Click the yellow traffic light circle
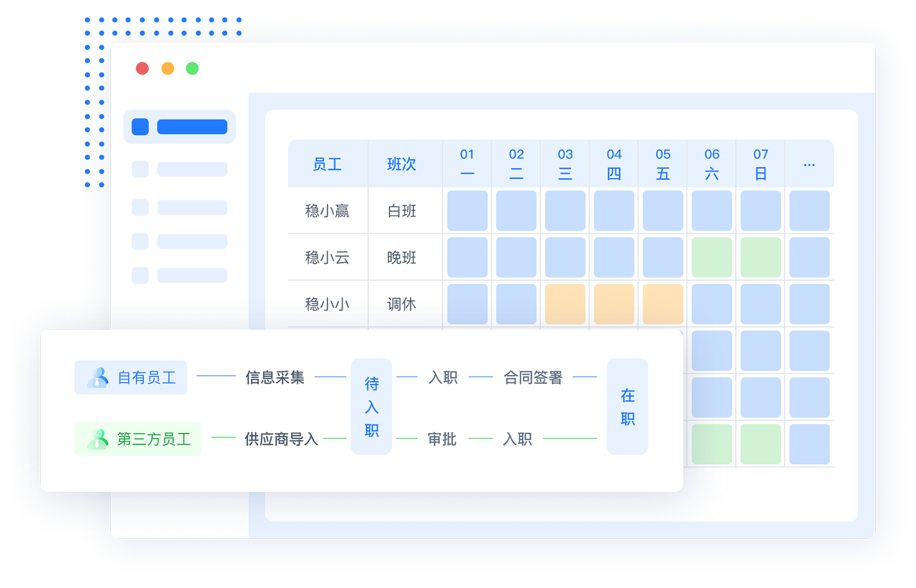Viewport: 916px width, 588px height. [x=166, y=68]
